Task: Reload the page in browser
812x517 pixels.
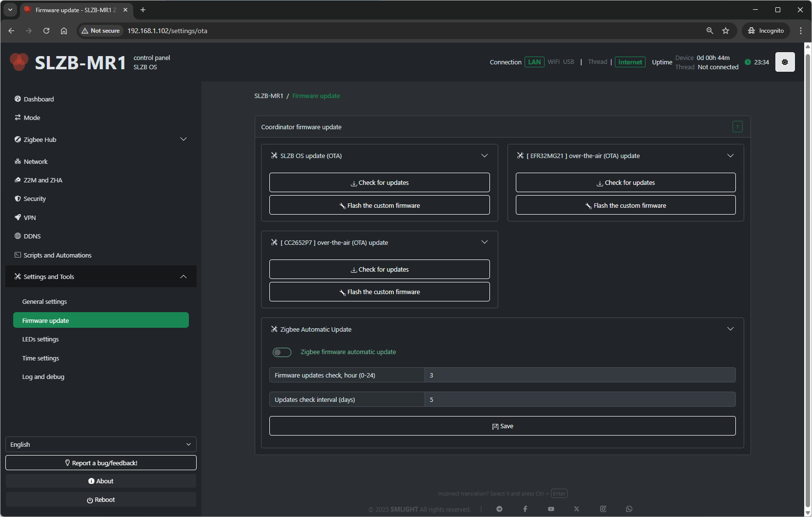Action: click(x=46, y=31)
